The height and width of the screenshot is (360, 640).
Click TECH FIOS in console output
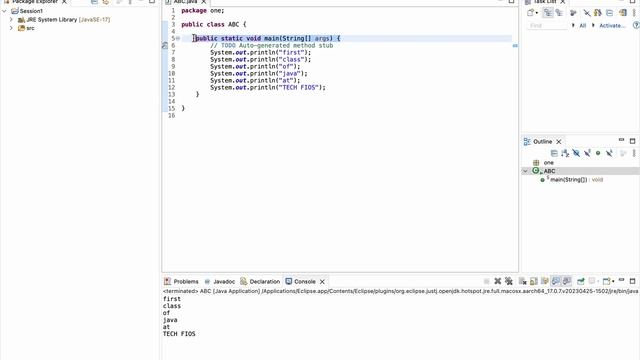point(179,334)
